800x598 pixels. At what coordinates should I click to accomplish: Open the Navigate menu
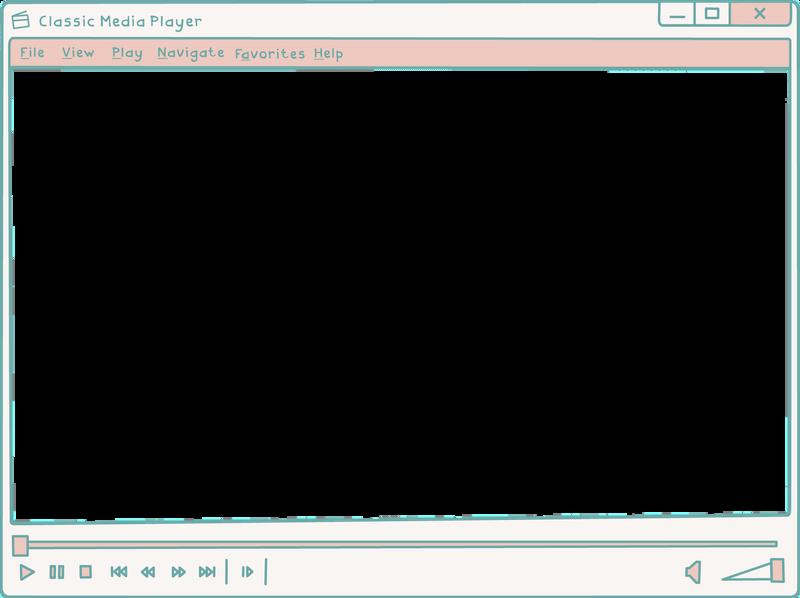pos(190,53)
